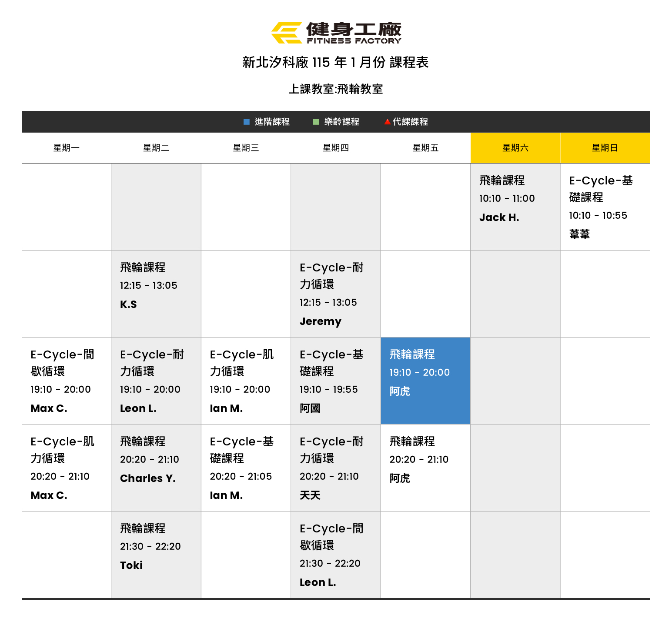This screenshot has height=622, width=672.
Task: Click the 新北汐科廠 115 年 1 月份 課程表 title
Action: click(335, 63)
